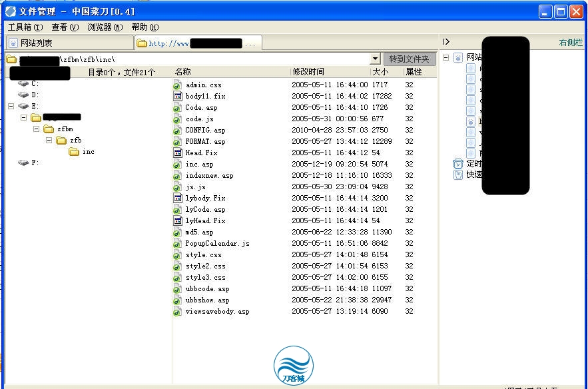Click the js.js file icon
The width and height of the screenshot is (588, 389).
coord(177,187)
